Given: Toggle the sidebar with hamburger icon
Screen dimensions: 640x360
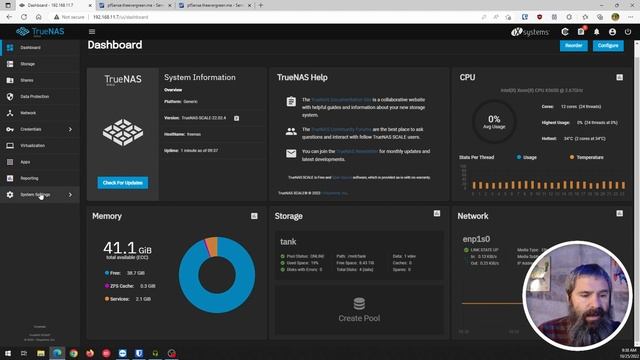Looking at the screenshot, I should (92, 31).
